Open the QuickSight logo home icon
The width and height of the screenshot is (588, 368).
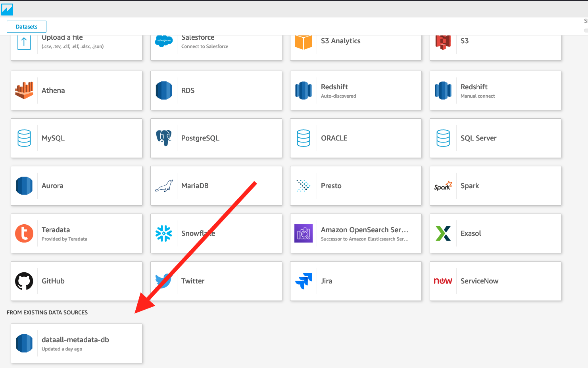pos(7,10)
